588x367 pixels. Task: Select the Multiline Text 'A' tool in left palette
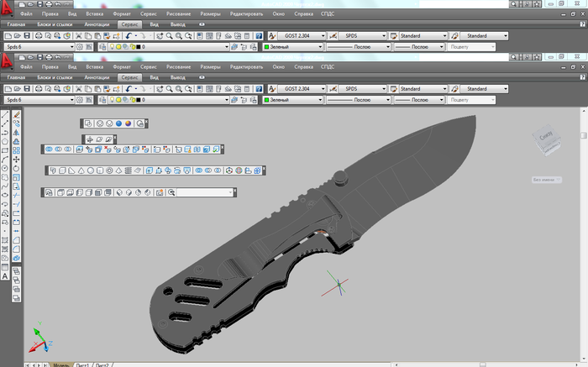[5, 275]
